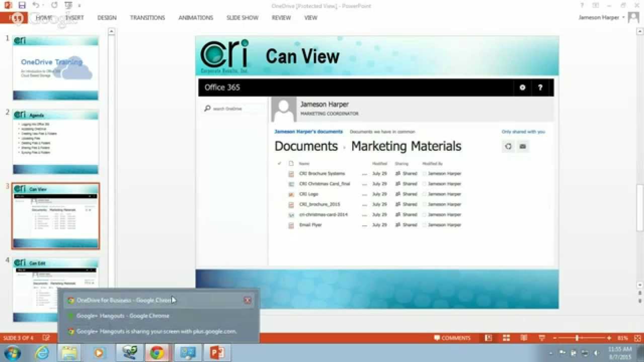Click the CRI Brochure Systems file name

click(322, 173)
